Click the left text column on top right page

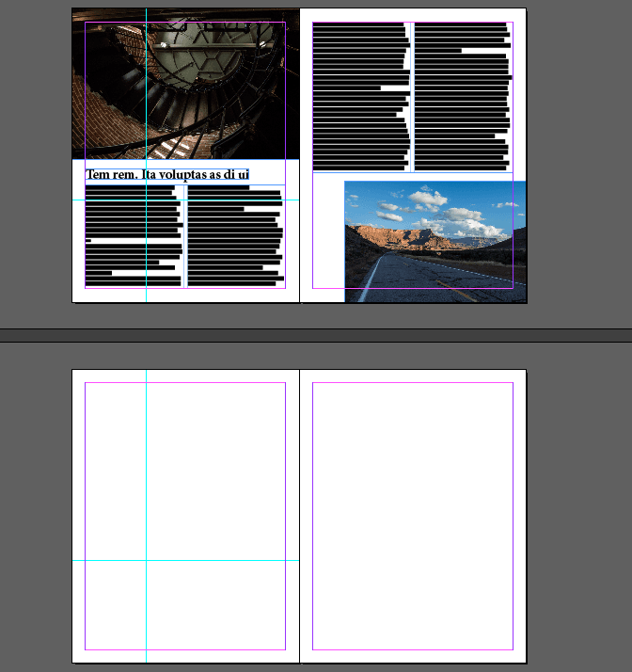pyautogui.click(x=361, y=97)
